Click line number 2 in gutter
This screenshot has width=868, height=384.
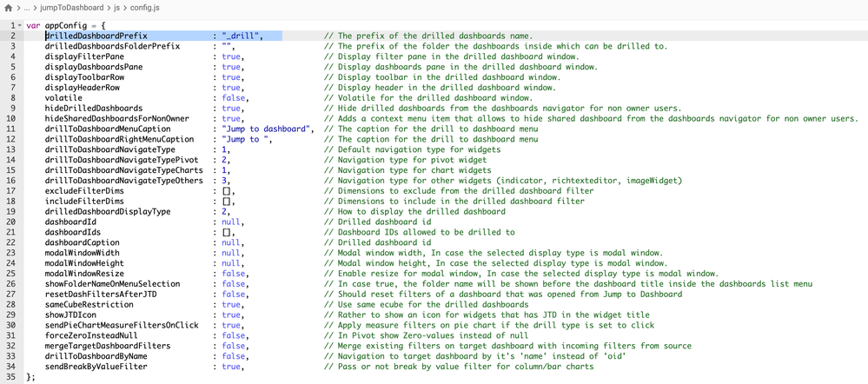pos(12,36)
